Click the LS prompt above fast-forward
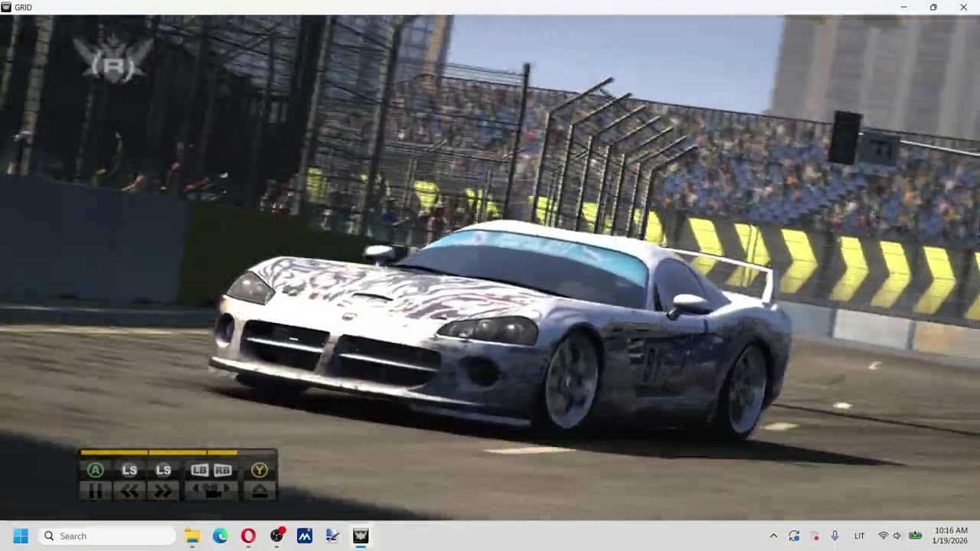Image resolution: width=980 pixels, height=551 pixels. (163, 470)
